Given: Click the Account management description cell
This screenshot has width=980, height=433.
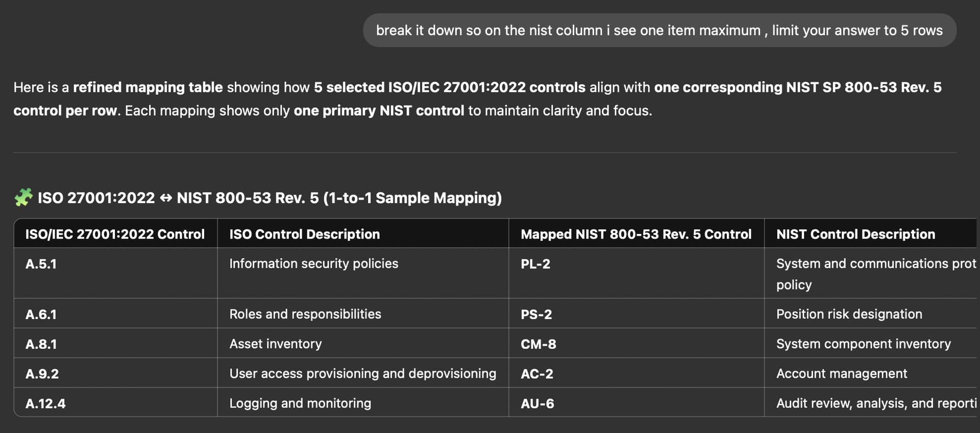Looking at the screenshot, I should click(870, 373).
